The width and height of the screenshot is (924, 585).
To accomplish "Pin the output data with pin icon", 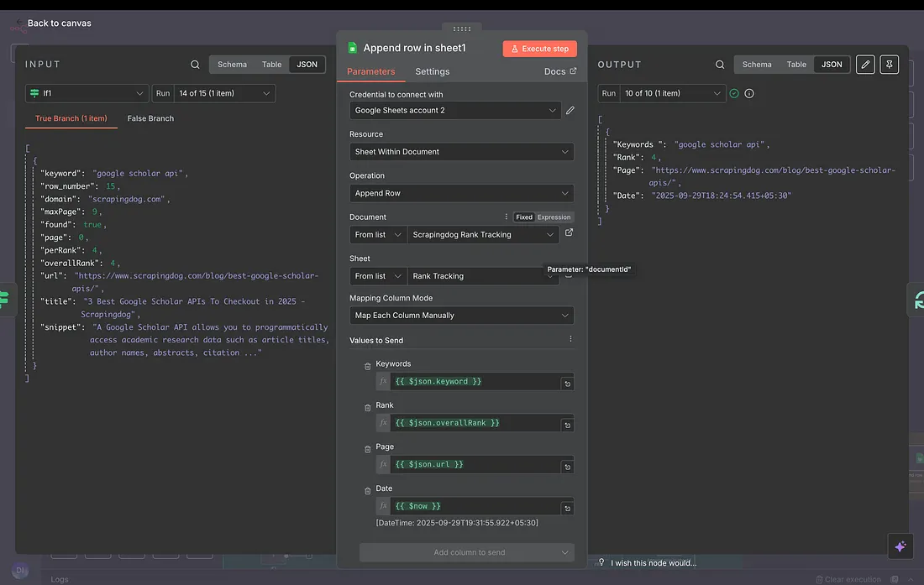I will [x=889, y=65].
